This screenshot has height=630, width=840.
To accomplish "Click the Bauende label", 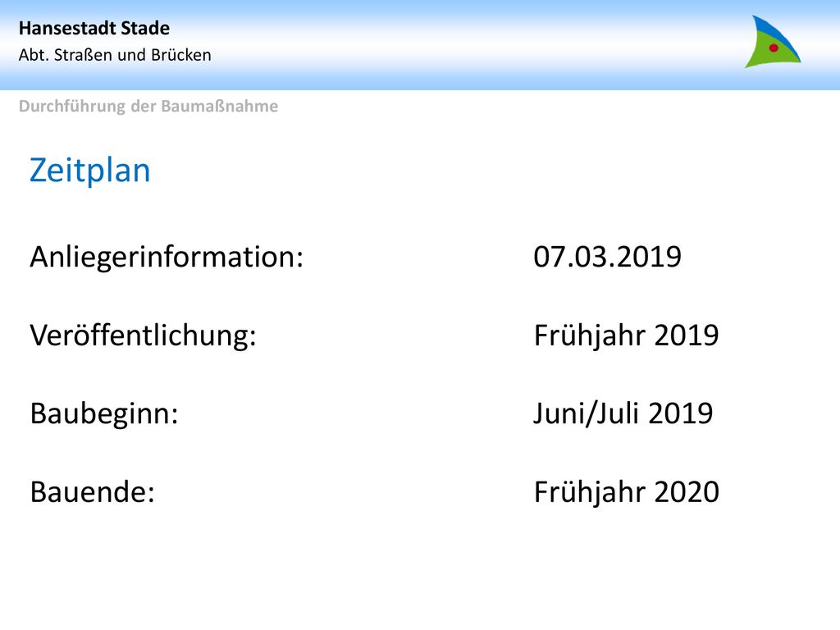I will coord(92,492).
